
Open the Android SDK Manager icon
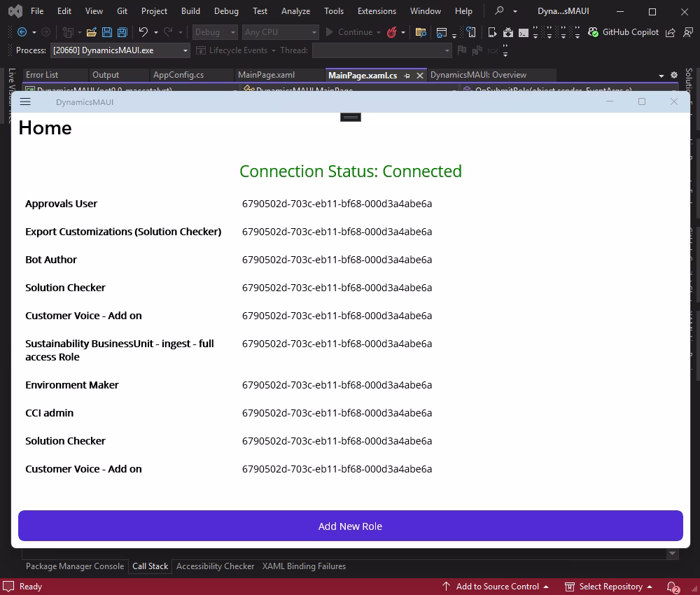[x=508, y=32]
